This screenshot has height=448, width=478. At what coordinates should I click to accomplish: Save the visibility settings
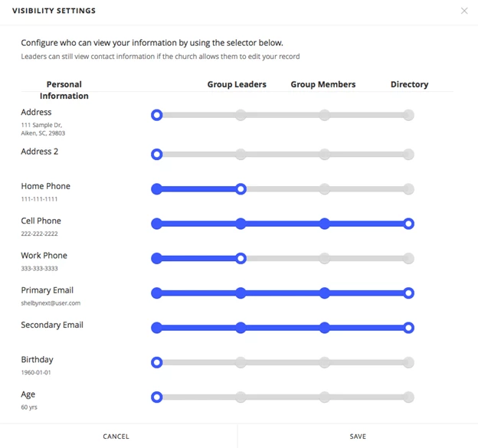[358, 436]
